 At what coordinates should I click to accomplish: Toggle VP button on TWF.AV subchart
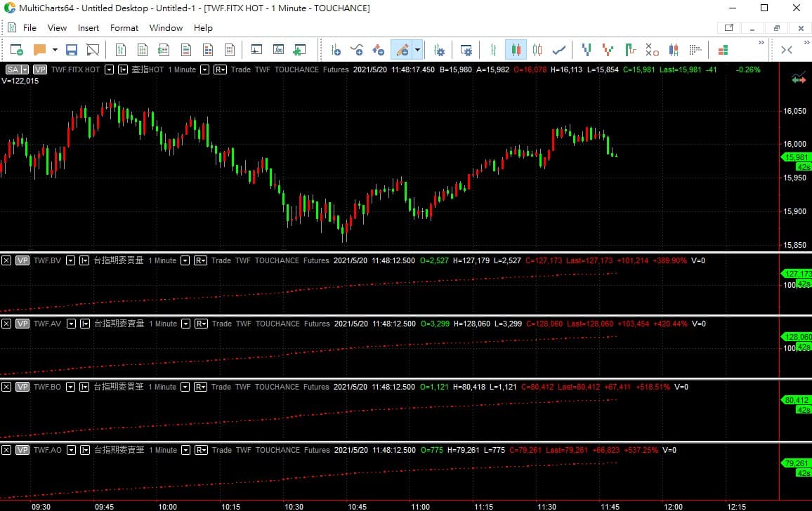[x=22, y=324]
